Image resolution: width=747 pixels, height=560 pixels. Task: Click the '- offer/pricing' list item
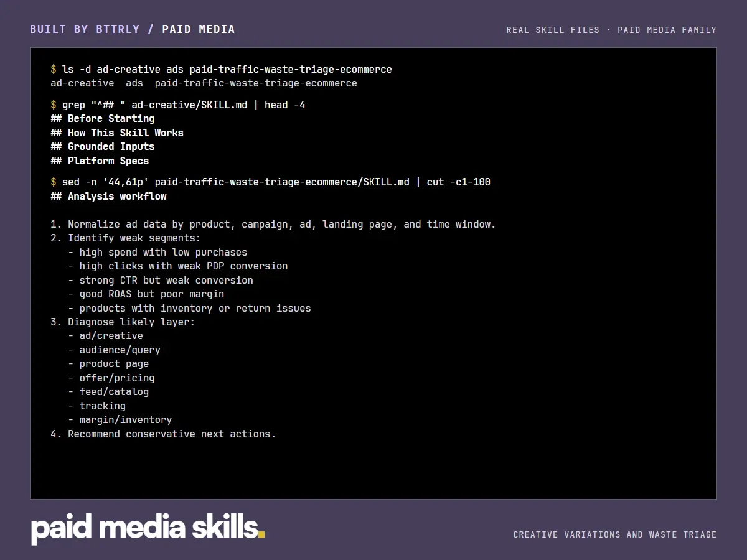111,378
